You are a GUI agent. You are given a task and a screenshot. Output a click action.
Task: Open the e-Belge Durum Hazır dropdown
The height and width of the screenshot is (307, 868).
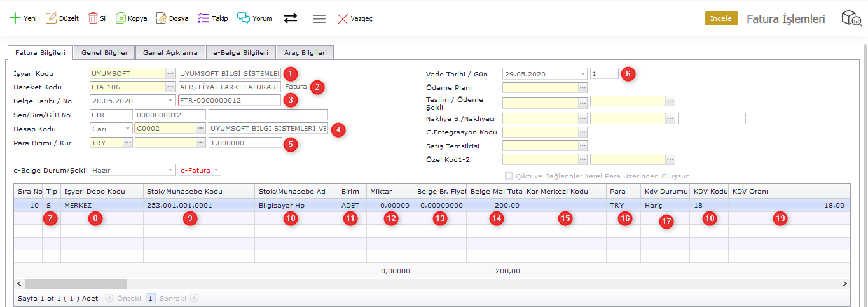coord(170,170)
